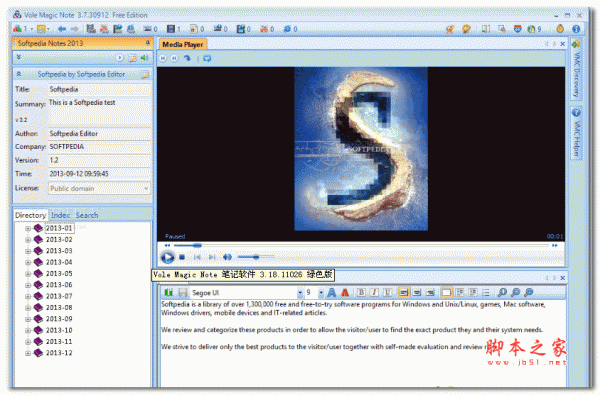600x395 pixels.
Task: Expand the 2013-01 tree node
Action: (x=28, y=229)
